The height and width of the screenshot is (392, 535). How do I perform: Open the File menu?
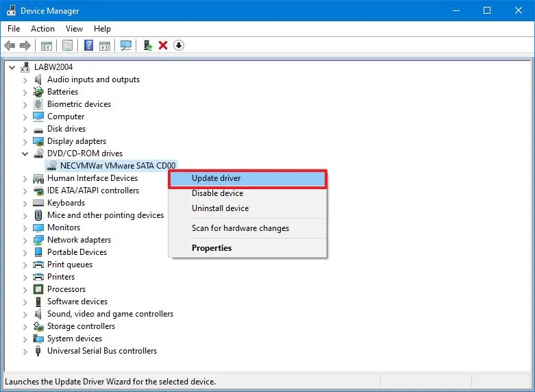pyautogui.click(x=14, y=29)
